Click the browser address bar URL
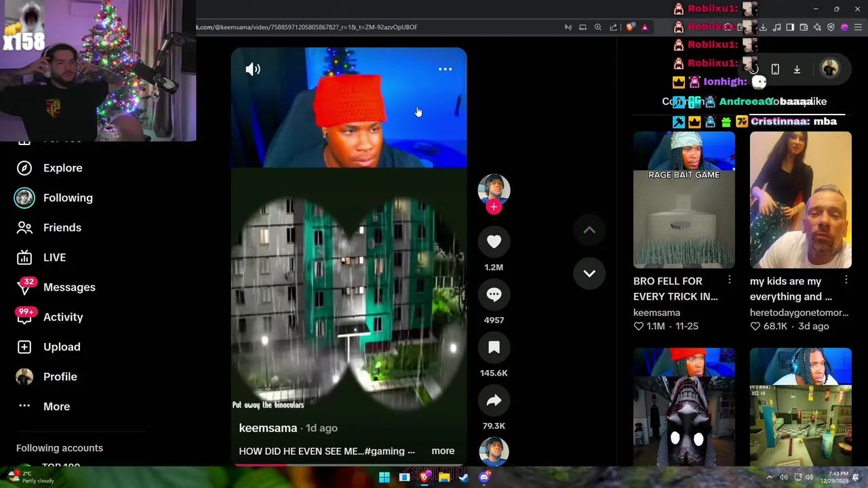The height and width of the screenshot is (488, 868). click(307, 27)
